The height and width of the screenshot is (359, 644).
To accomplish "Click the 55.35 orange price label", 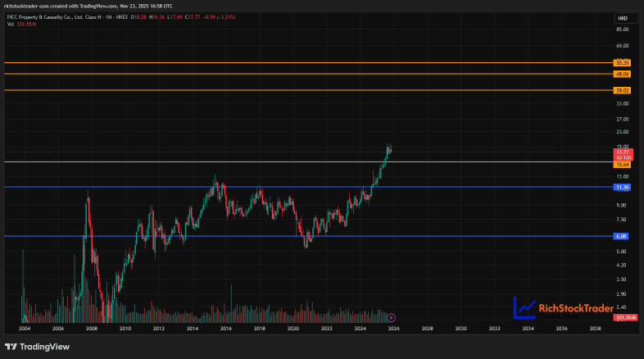I will (x=622, y=63).
